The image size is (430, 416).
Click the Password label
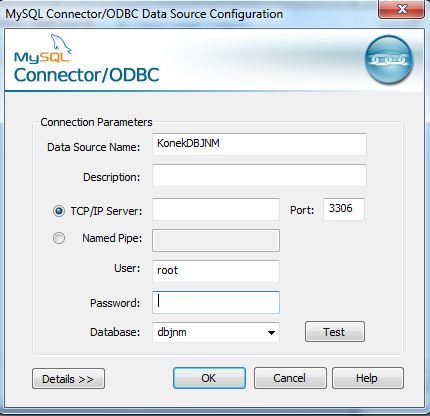click(115, 303)
